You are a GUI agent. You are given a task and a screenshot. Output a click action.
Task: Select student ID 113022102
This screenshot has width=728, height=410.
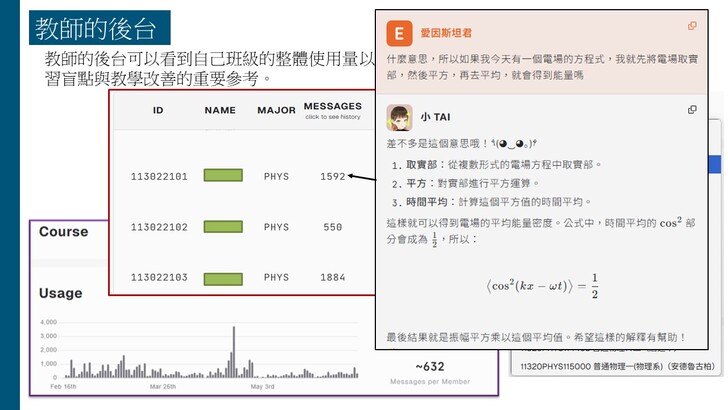[159, 227]
